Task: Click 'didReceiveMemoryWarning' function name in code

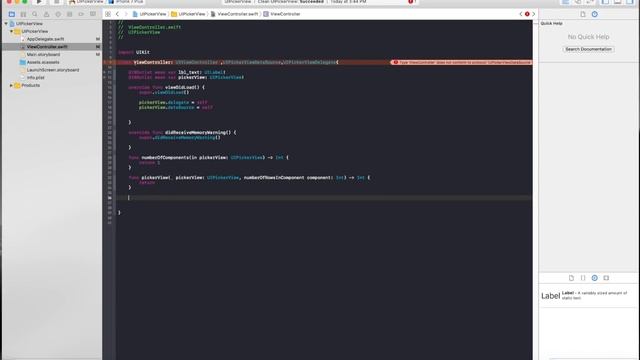Action: (x=196, y=133)
